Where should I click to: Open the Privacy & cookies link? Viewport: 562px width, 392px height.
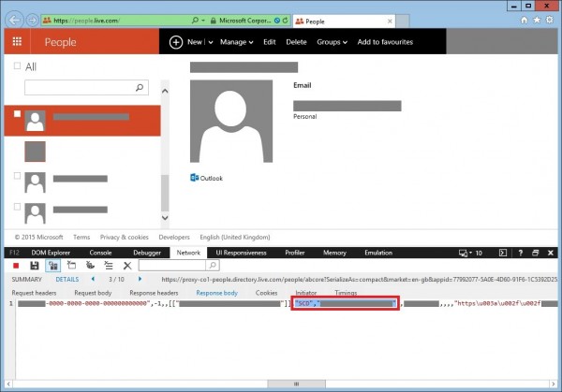click(x=124, y=237)
